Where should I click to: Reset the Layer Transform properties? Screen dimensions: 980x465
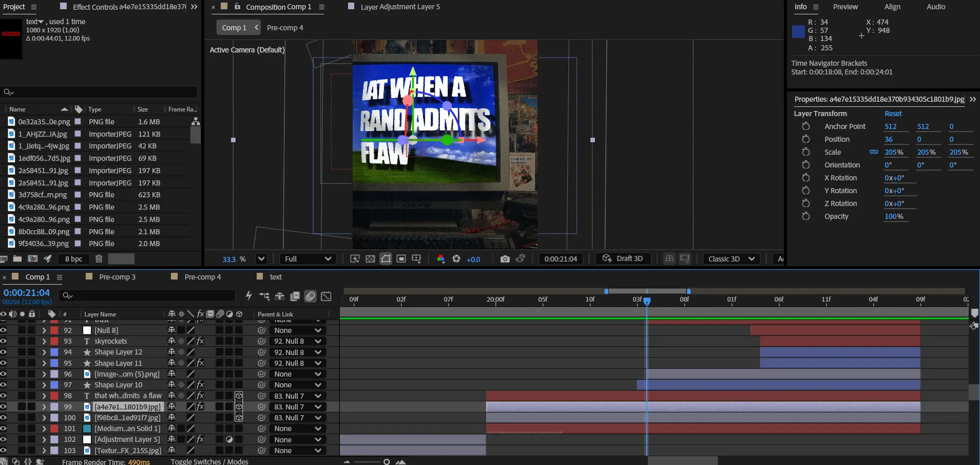point(893,114)
